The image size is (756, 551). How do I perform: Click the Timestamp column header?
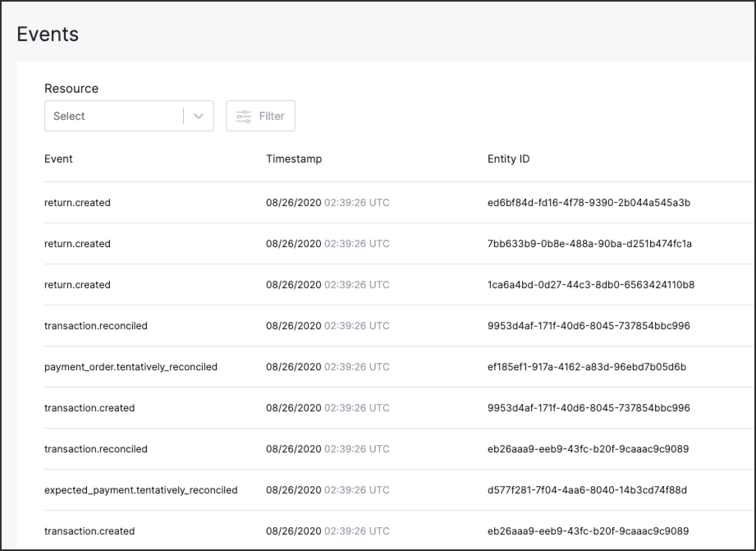[294, 159]
